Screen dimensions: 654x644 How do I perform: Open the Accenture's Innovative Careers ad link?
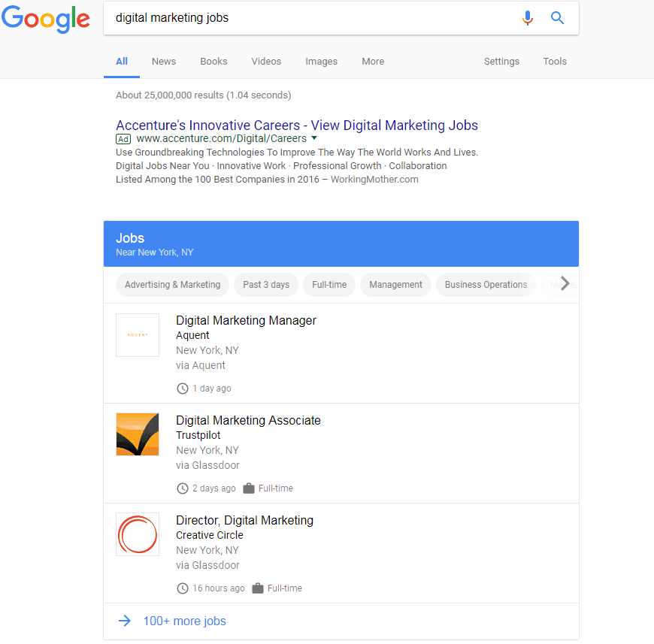coord(296,125)
